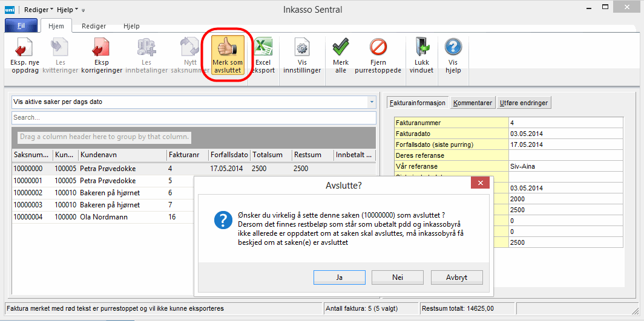Click Merk som avsluttet thumbs-up icon
This screenshot has height=321, width=644.
click(x=228, y=48)
